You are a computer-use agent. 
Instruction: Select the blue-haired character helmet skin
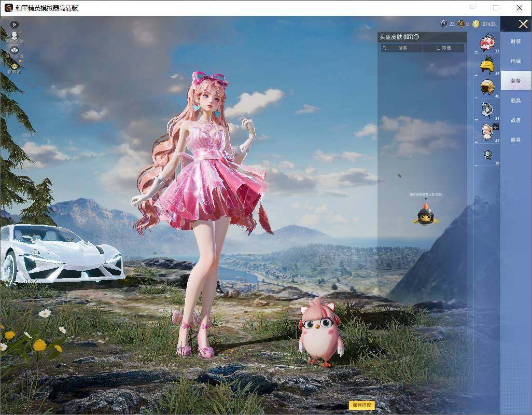point(487,109)
